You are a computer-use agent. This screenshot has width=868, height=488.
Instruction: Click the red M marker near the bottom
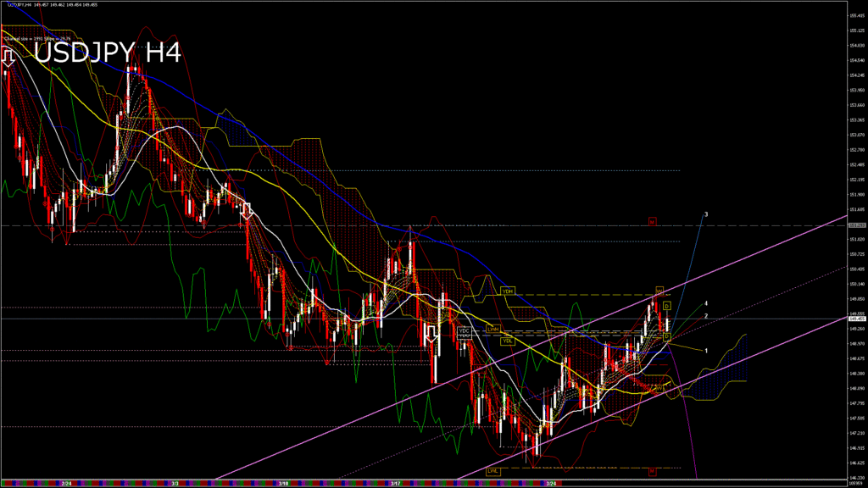[x=652, y=469]
